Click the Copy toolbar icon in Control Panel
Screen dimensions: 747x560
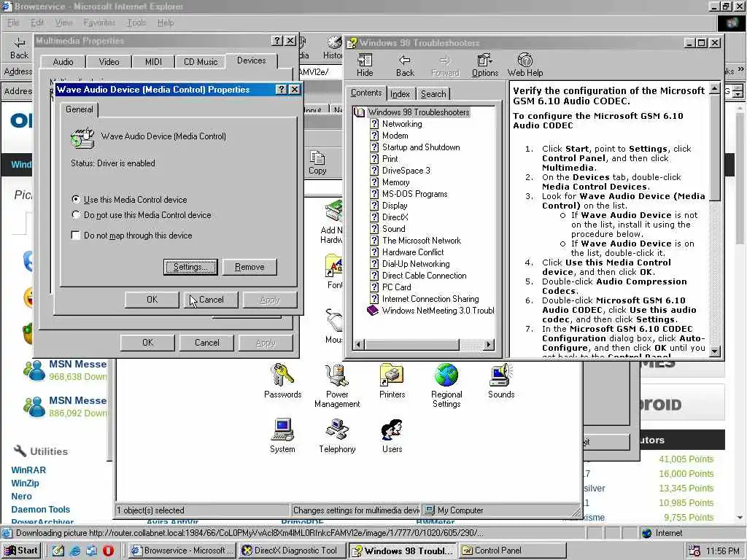[x=317, y=163]
